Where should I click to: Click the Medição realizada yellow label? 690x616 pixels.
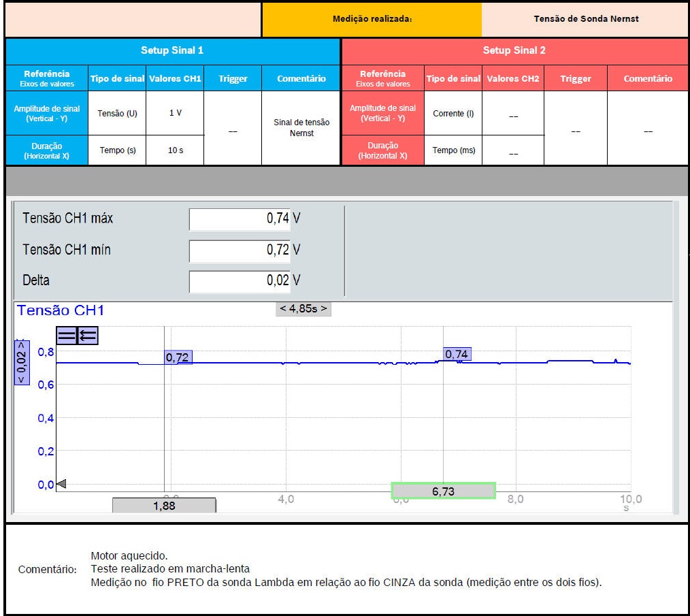point(372,19)
